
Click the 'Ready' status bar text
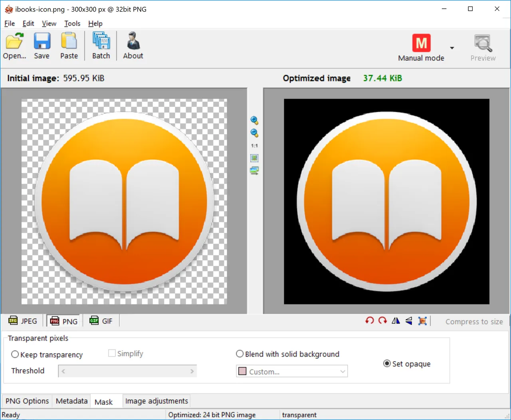[11, 415]
